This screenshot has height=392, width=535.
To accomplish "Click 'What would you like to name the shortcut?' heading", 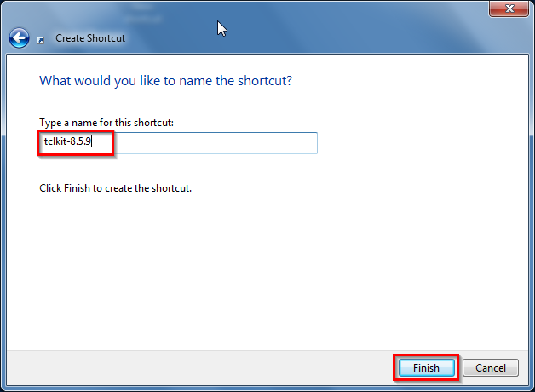I will pyautogui.click(x=166, y=81).
